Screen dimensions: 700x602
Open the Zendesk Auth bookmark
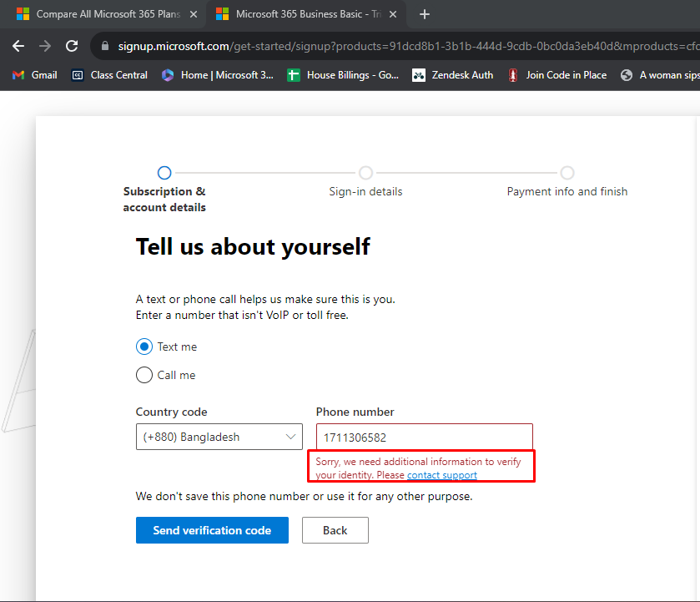click(x=453, y=75)
